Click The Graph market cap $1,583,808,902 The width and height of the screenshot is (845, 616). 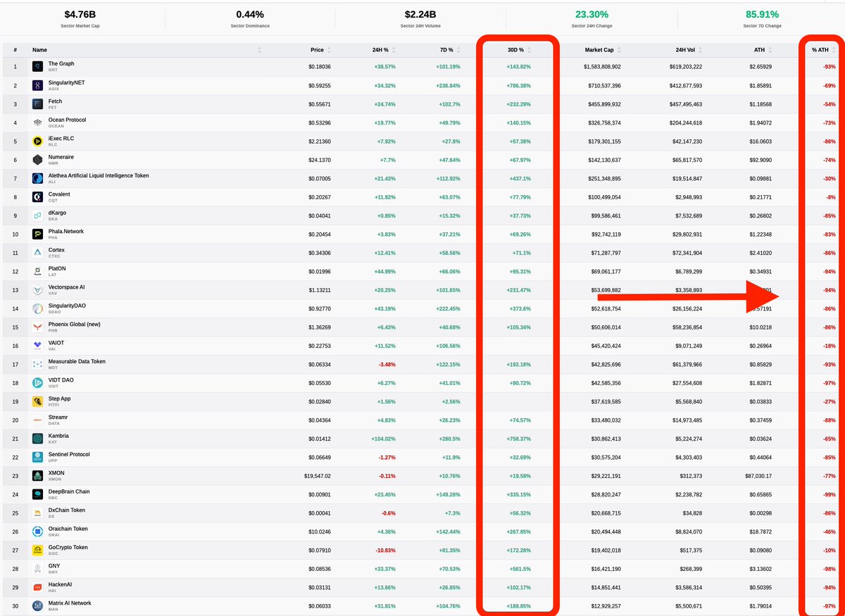pyautogui.click(x=602, y=67)
